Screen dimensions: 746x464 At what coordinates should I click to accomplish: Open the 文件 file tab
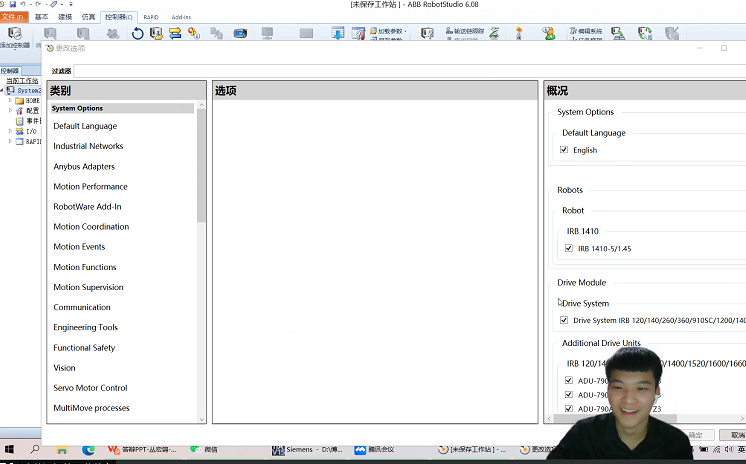(12, 17)
